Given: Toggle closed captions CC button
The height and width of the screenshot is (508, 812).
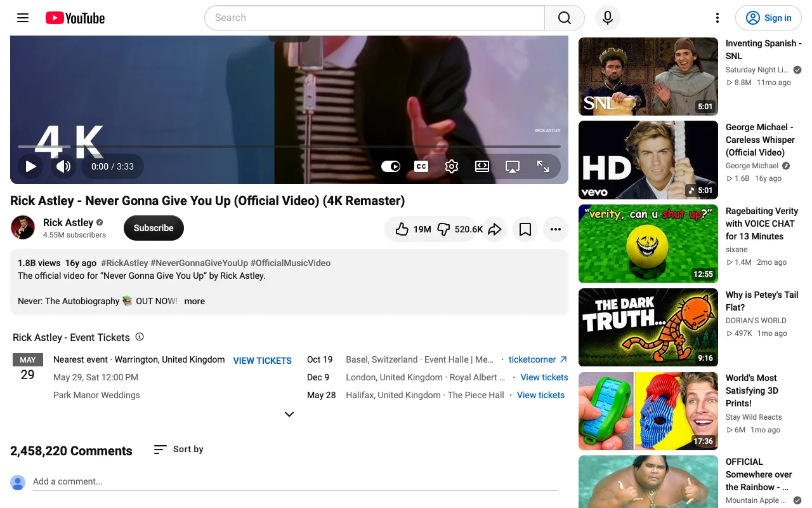Looking at the screenshot, I should click(x=421, y=166).
